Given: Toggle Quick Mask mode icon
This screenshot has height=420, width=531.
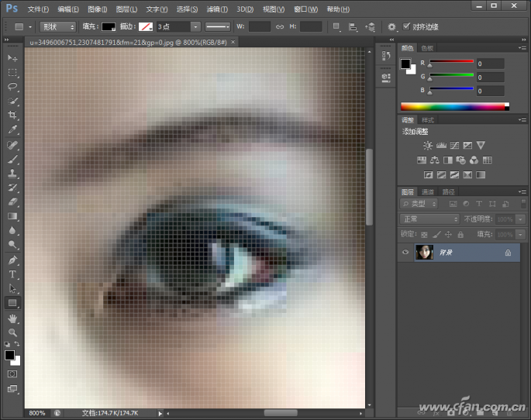Looking at the screenshot, I should click(12, 374).
